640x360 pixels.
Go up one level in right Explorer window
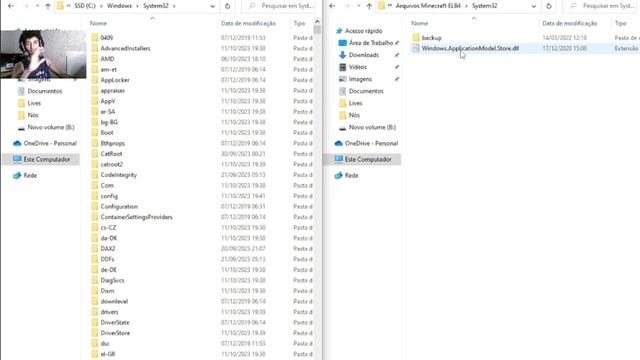(369, 6)
